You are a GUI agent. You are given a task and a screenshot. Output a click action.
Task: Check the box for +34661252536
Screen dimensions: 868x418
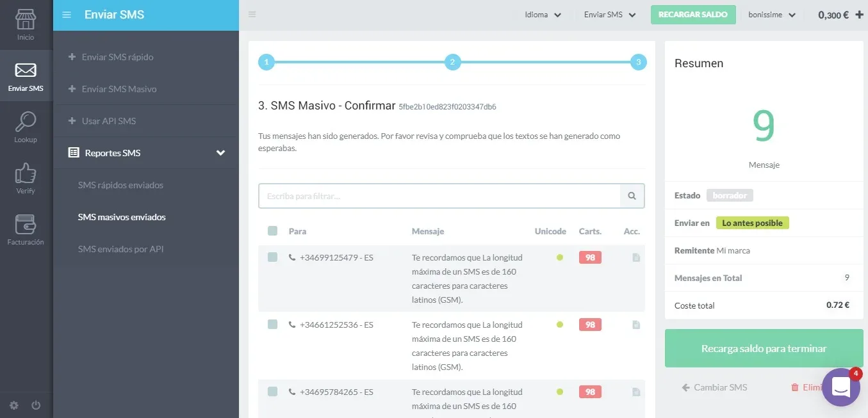click(272, 325)
